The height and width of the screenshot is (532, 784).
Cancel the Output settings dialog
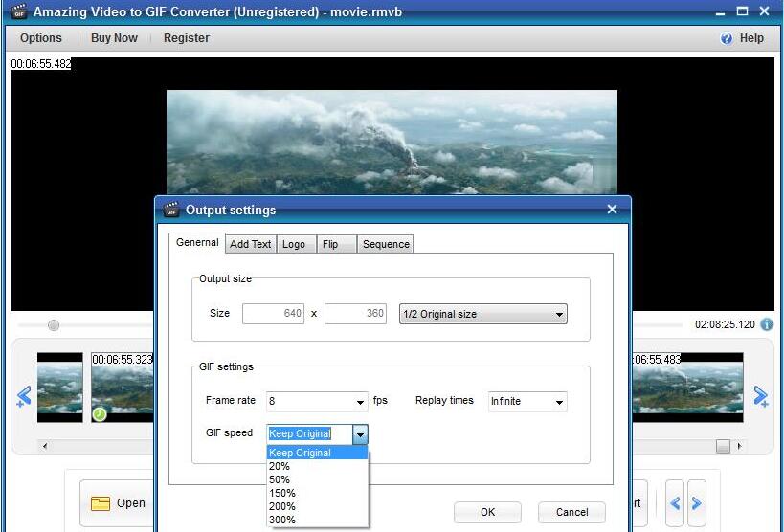point(571,512)
